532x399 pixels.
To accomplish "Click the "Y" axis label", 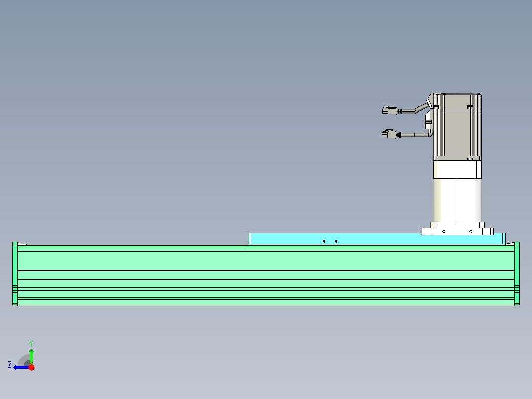I will click(31, 343).
